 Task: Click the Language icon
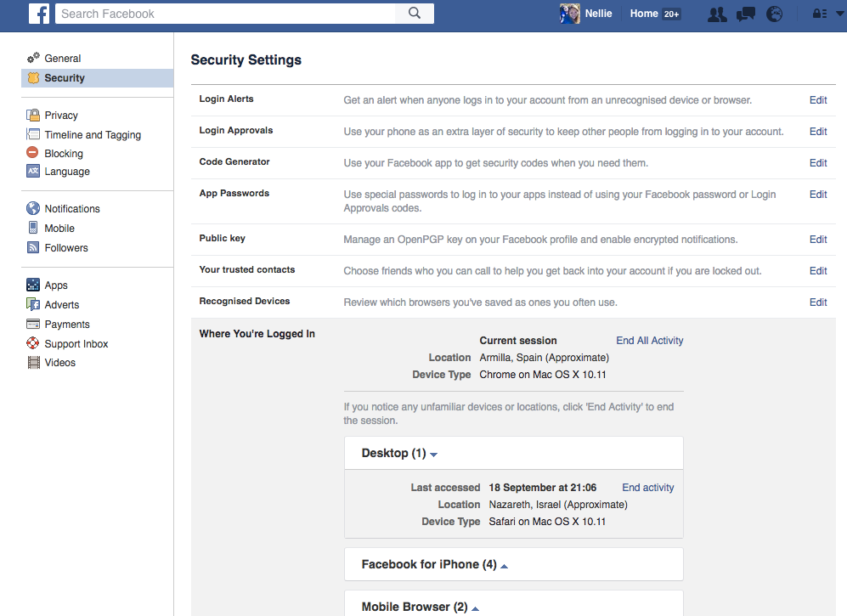(33, 171)
